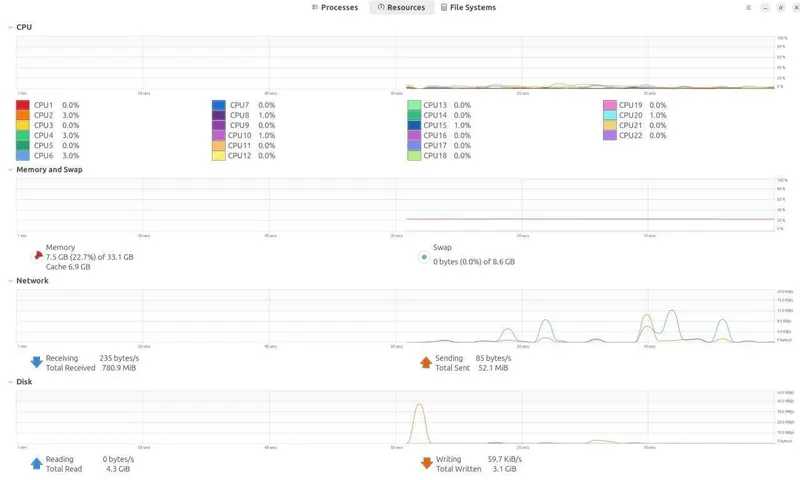
Task: Click the '3.1 GiB' total written value
Action: tap(504, 469)
